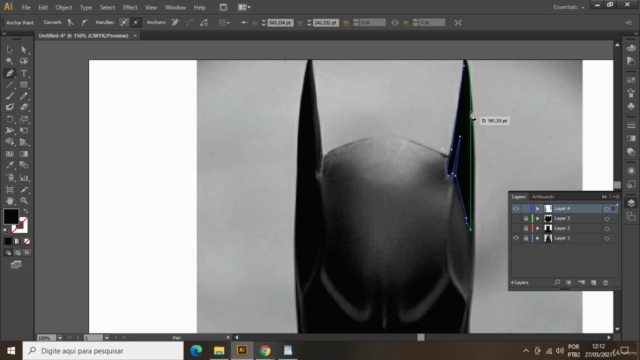640x360 pixels.
Task: Create new layer in Layers panel
Action: 593,282
